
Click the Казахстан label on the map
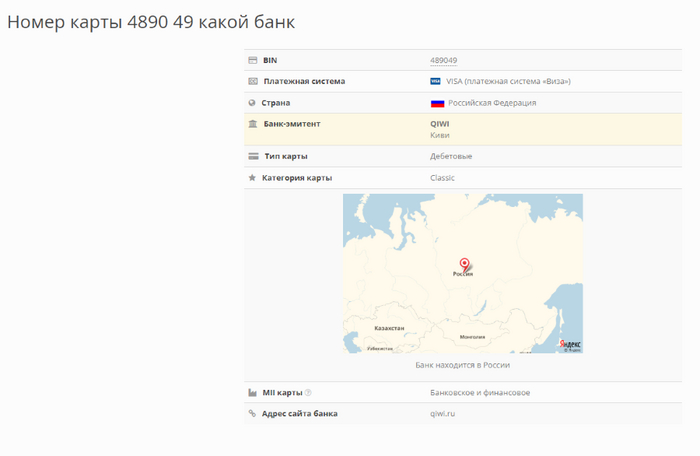click(388, 328)
